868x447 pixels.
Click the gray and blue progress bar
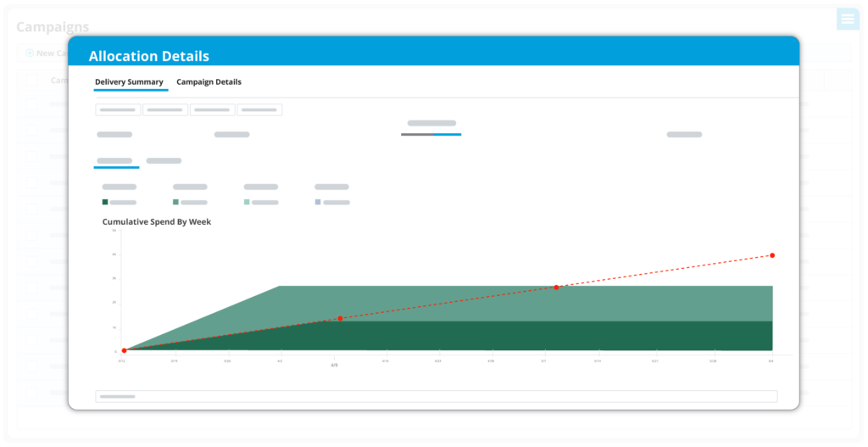click(431, 135)
